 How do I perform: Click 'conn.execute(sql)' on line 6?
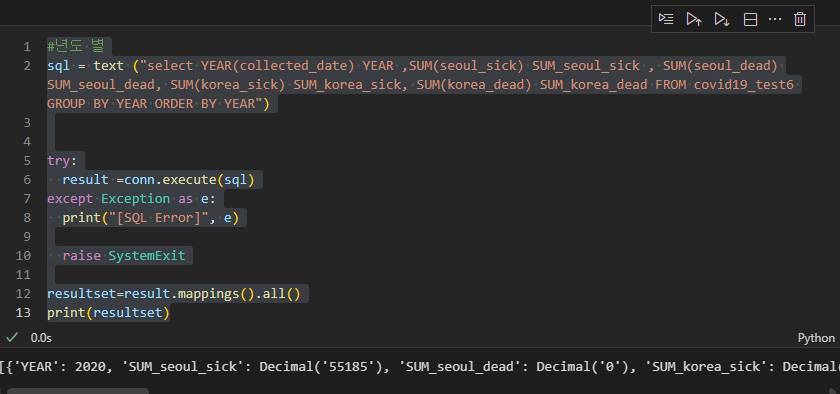[x=189, y=180]
